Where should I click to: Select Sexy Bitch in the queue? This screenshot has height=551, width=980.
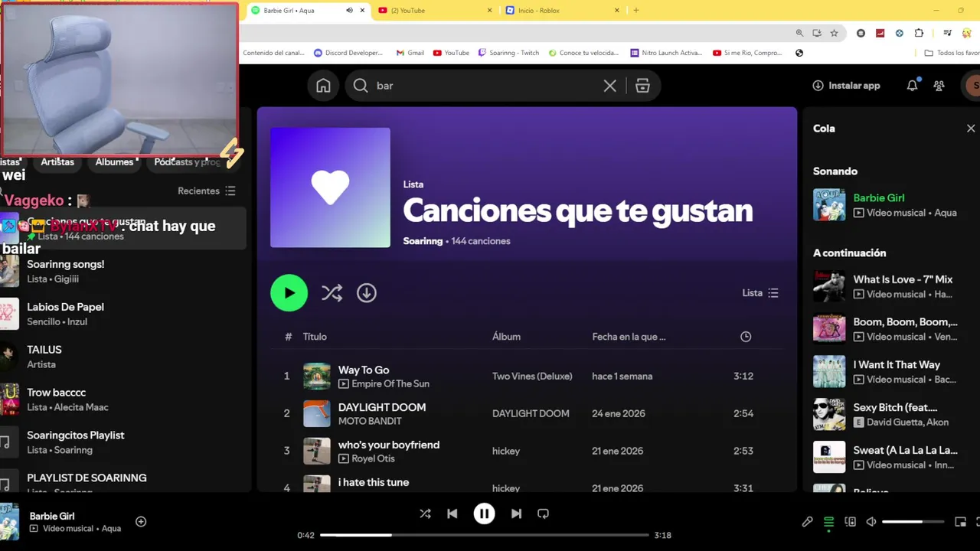(887, 415)
